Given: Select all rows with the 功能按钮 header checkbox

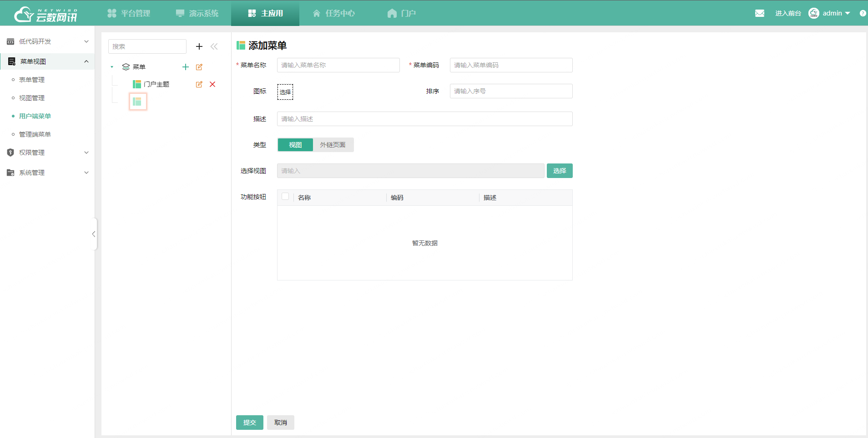Looking at the screenshot, I should pos(285,196).
